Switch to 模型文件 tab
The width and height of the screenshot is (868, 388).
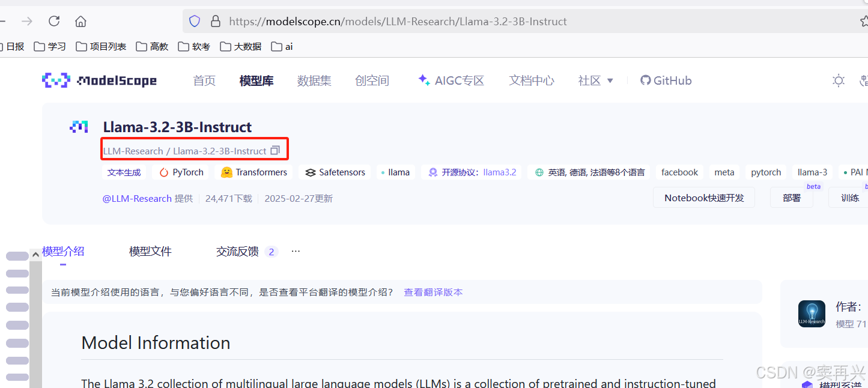point(150,252)
